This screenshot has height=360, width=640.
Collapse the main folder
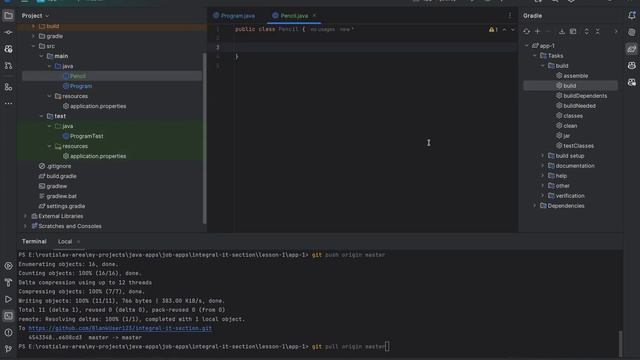pos(42,56)
